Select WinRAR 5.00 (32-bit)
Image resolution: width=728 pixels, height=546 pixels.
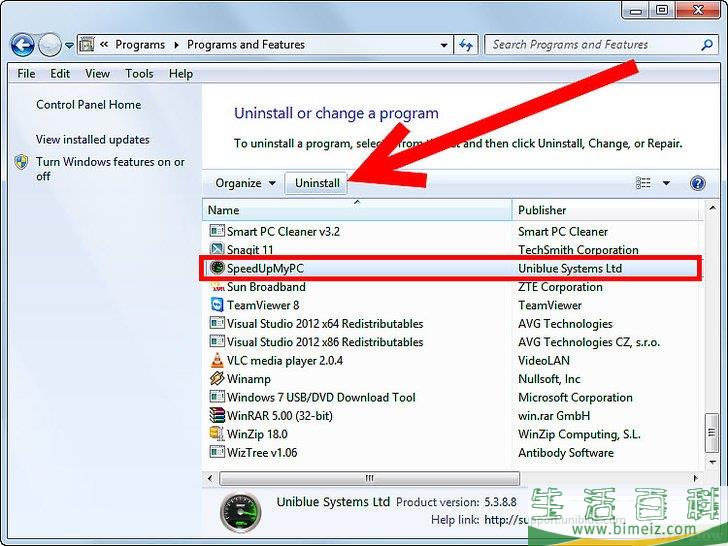pyautogui.click(x=280, y=416)
